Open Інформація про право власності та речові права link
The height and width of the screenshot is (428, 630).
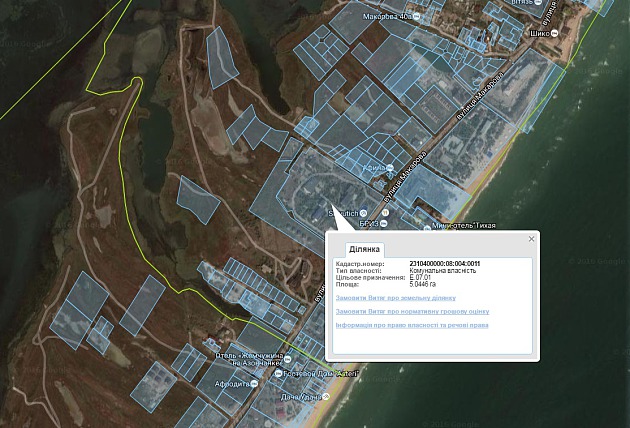click(412, 325)
